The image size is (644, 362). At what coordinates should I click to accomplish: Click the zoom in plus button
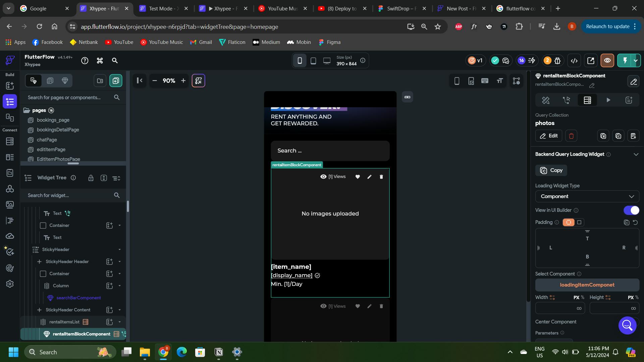(x=183, y=81)
